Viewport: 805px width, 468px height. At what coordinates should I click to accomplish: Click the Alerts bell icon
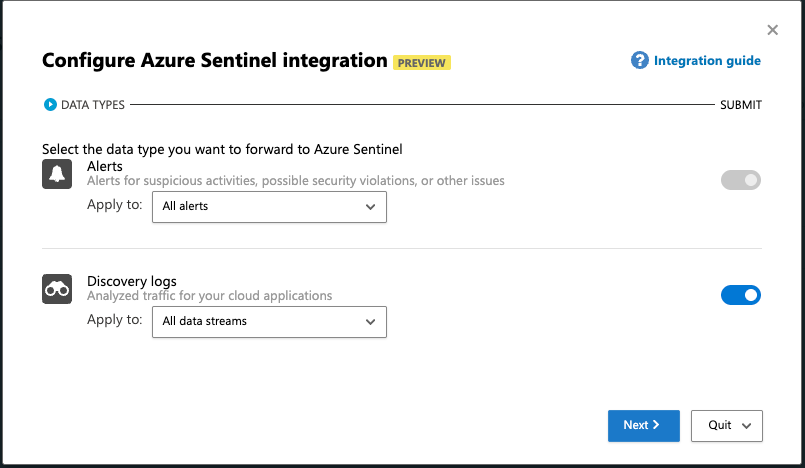[x=57, y=175]
